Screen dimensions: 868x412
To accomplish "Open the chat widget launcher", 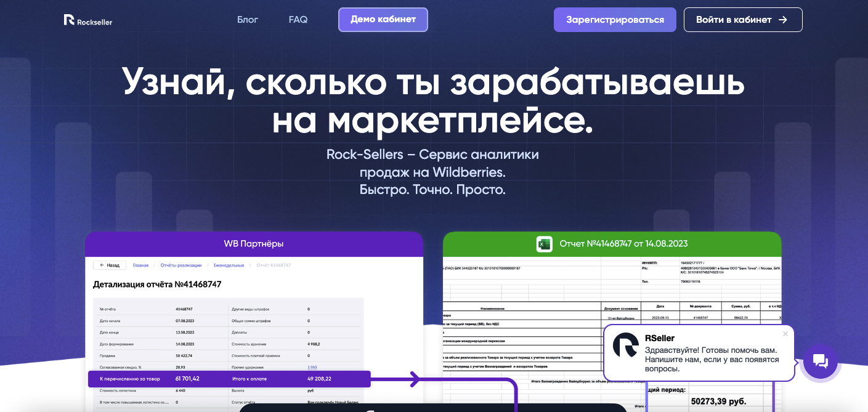I will [820, 361].
